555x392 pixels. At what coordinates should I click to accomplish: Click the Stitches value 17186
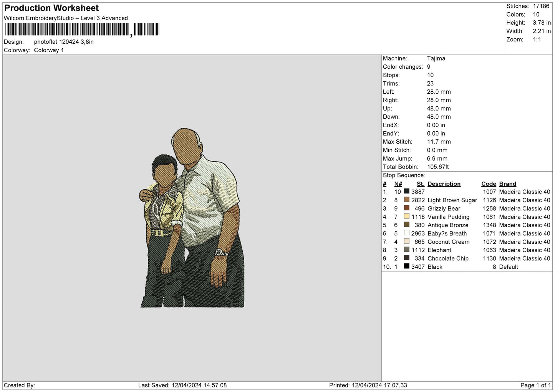[541, 6]
